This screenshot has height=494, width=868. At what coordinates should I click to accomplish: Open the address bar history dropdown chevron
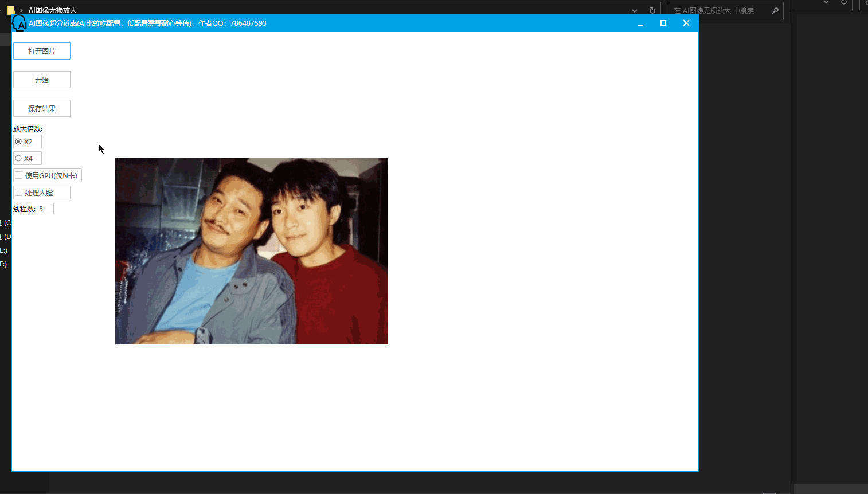tap(634, 10)
